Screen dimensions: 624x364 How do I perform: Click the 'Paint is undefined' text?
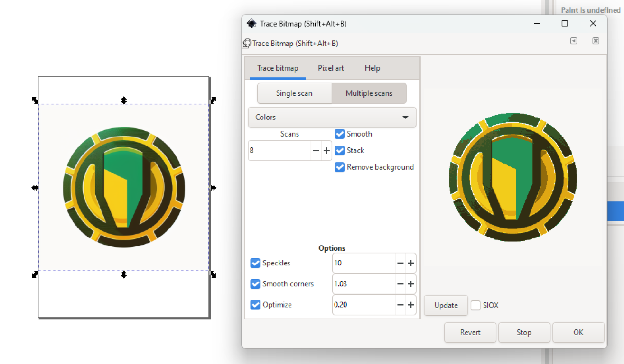point(590,10)
